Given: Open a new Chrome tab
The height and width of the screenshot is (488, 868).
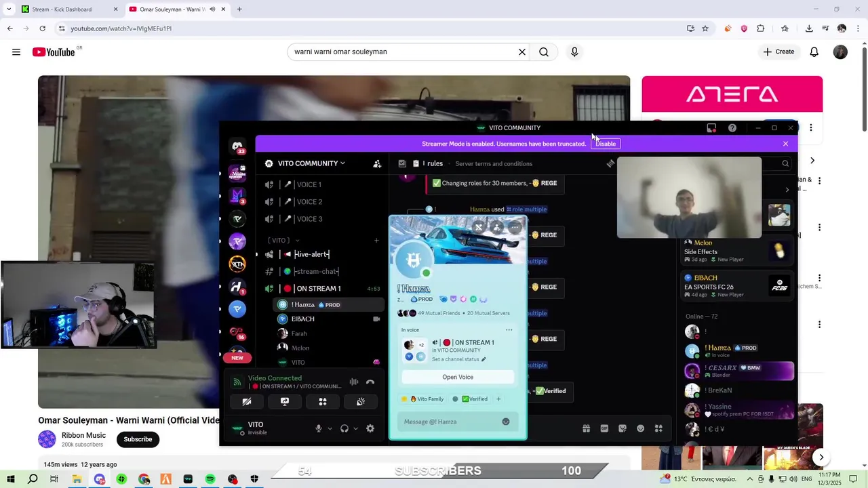Looking at the screenshot, I should tap(239, 9).
